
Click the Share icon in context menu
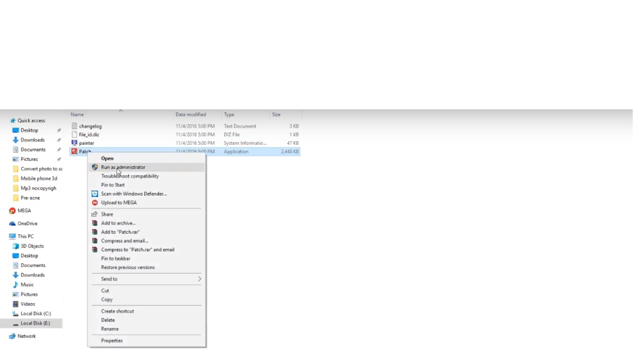[95, 214]
